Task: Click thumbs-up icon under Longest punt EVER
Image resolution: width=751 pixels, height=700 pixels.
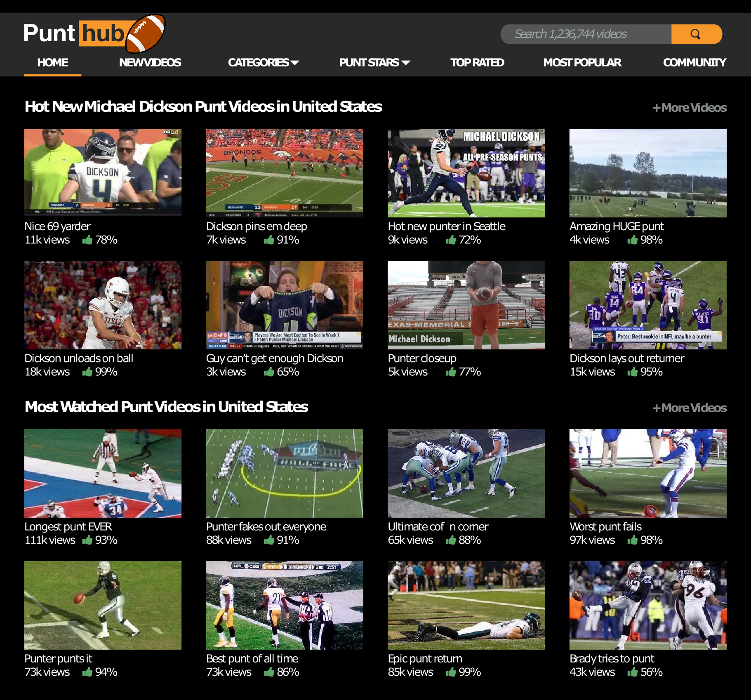Action: tap(87, 540)
